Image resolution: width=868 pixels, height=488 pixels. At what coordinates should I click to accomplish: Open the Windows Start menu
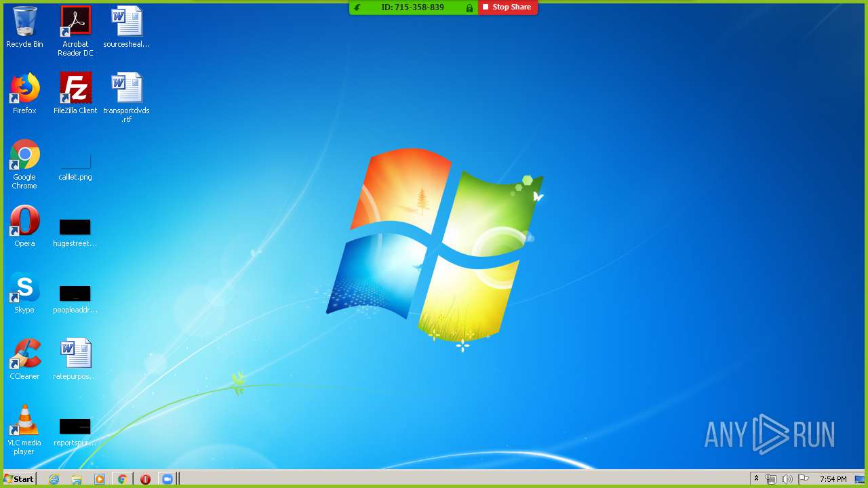coord(19,479)
